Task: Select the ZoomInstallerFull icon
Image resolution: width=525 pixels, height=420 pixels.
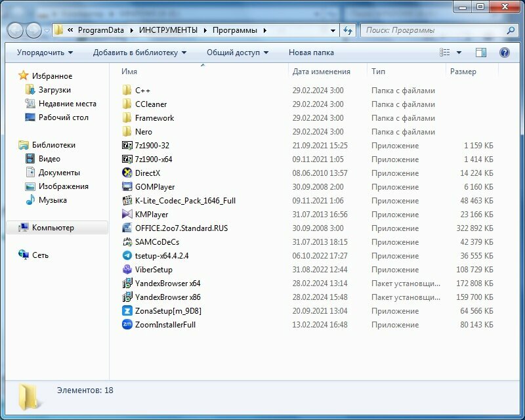Action: (127, 324)
